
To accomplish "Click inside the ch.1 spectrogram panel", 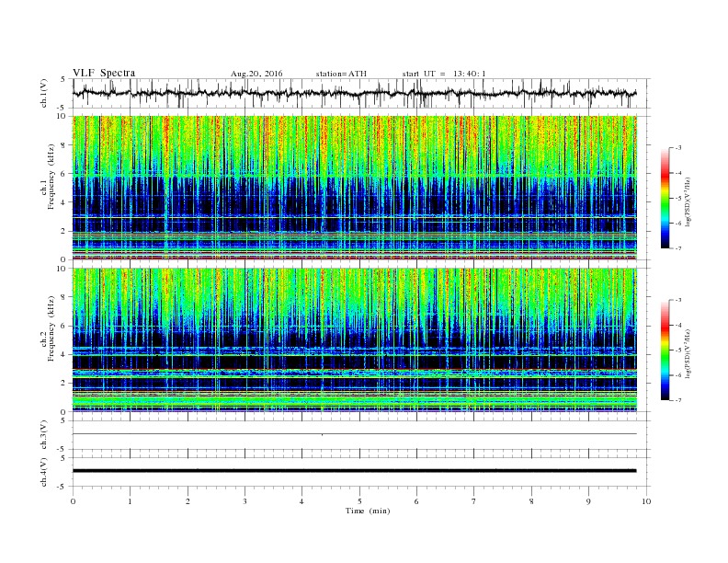I will tap(354, 188).
